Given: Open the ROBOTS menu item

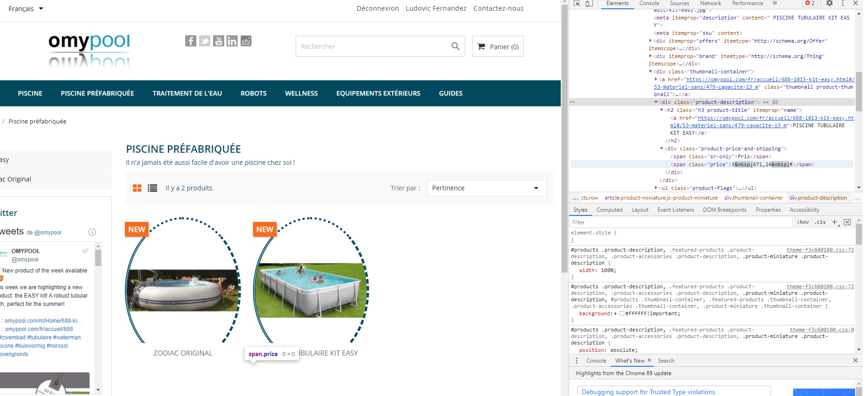Looking at the screenshot, I should pos(253,93).
